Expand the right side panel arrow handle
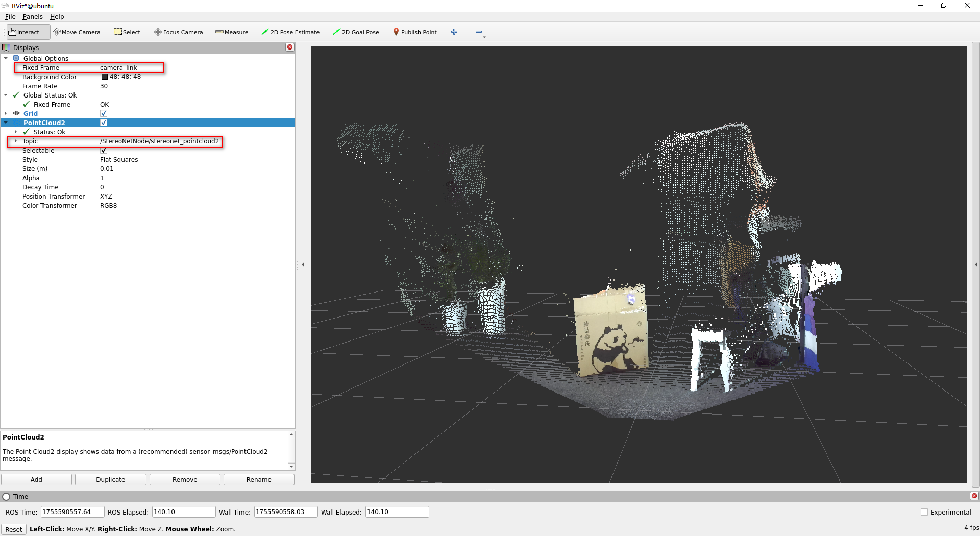 tap(976, 264)
